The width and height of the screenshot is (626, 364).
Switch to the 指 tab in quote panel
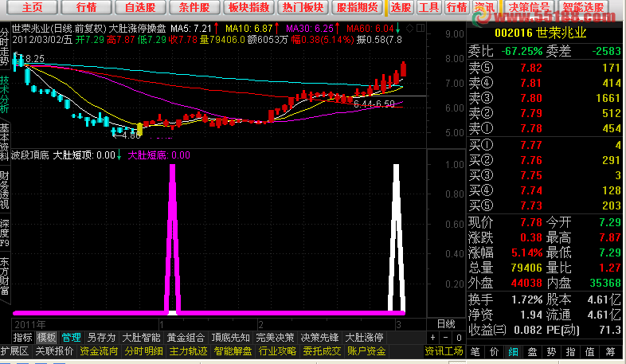(571, 351)
